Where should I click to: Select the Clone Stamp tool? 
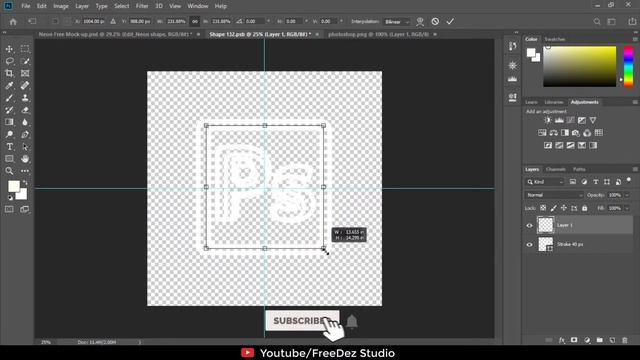click(25, 98)
